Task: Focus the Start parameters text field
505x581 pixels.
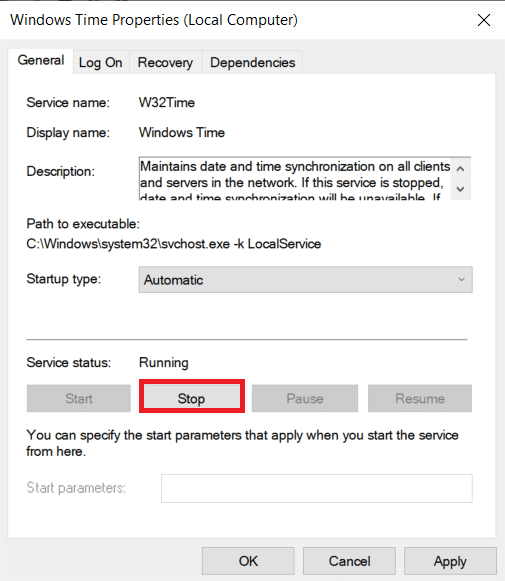Action: click(x=316, y=488)
